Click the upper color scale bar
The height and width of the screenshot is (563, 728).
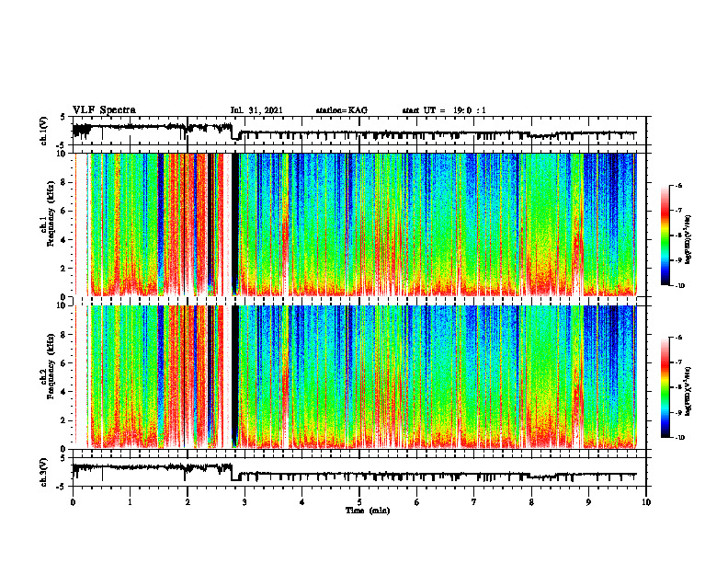click(665, 236)
